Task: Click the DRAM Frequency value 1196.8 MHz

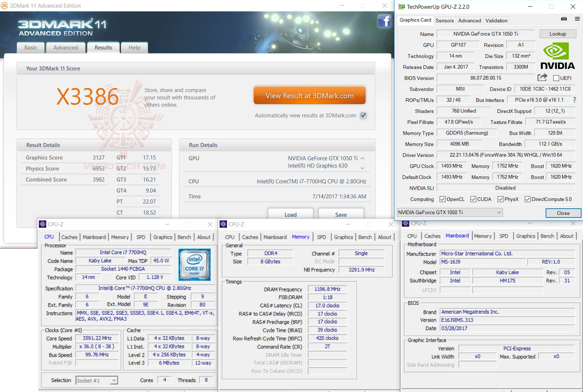Action: point(327,289)
